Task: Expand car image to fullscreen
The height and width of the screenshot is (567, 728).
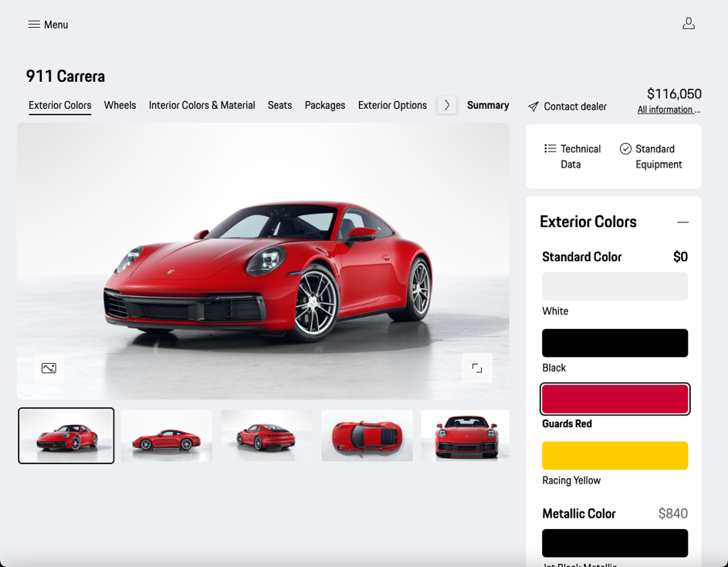Action: (x=476, y=368)
